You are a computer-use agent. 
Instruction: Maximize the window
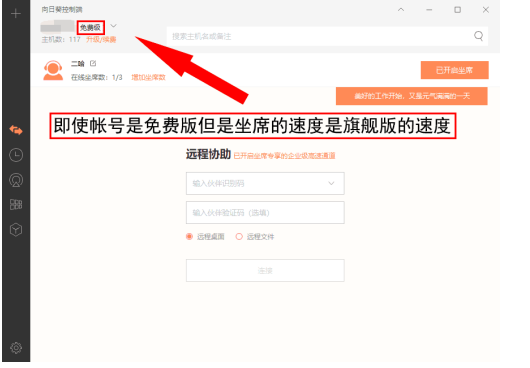point(457,10)
